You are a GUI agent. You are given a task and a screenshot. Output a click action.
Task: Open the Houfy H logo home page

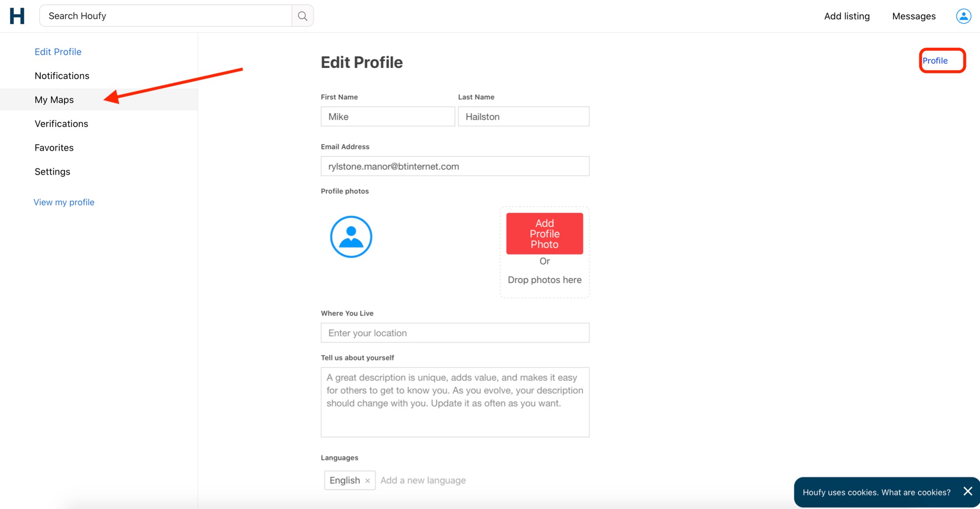[x=17, y=16]
